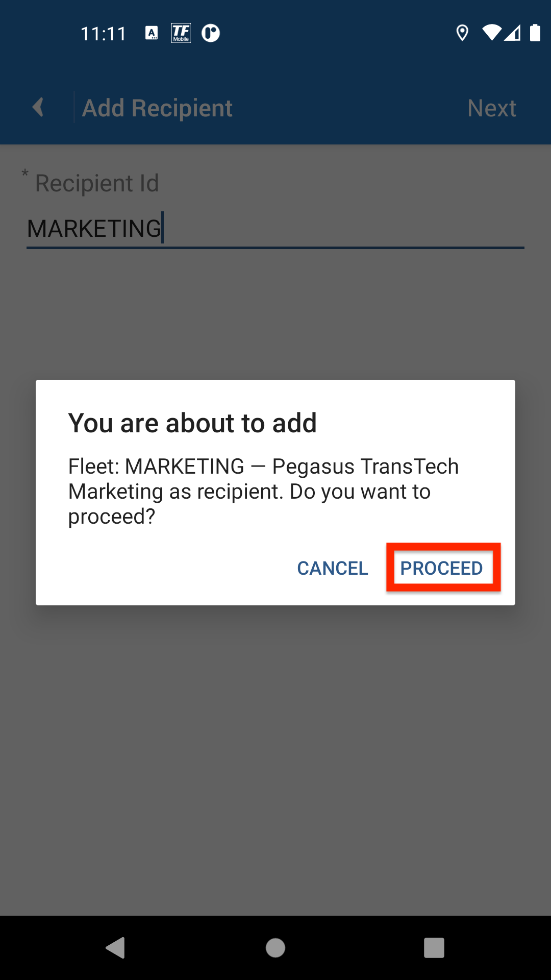Tap the Fleet: MARKETING confirmation message text

point(263,491)
